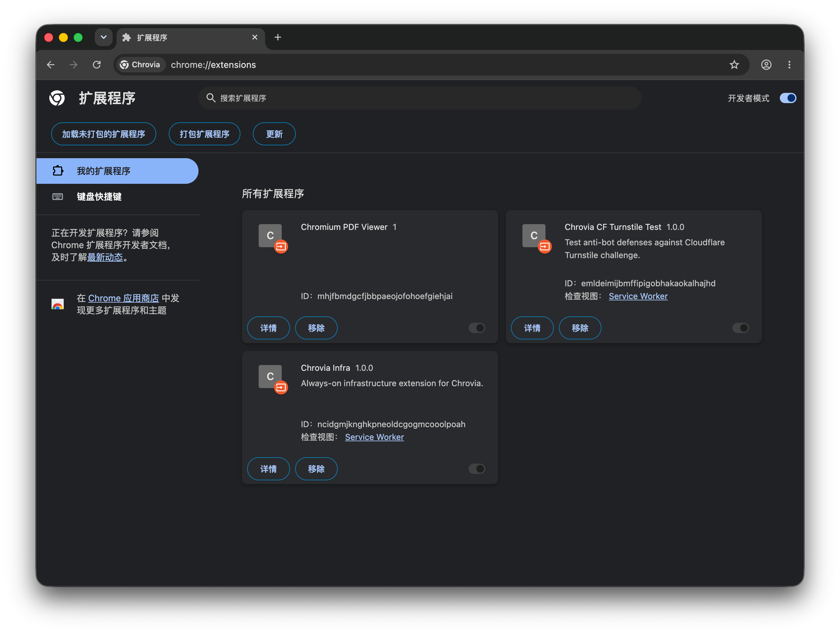The image size is (840, 634).
Task: Open 详情 for Chrovia CF Turnstile Test
Action: click(532, 328)
